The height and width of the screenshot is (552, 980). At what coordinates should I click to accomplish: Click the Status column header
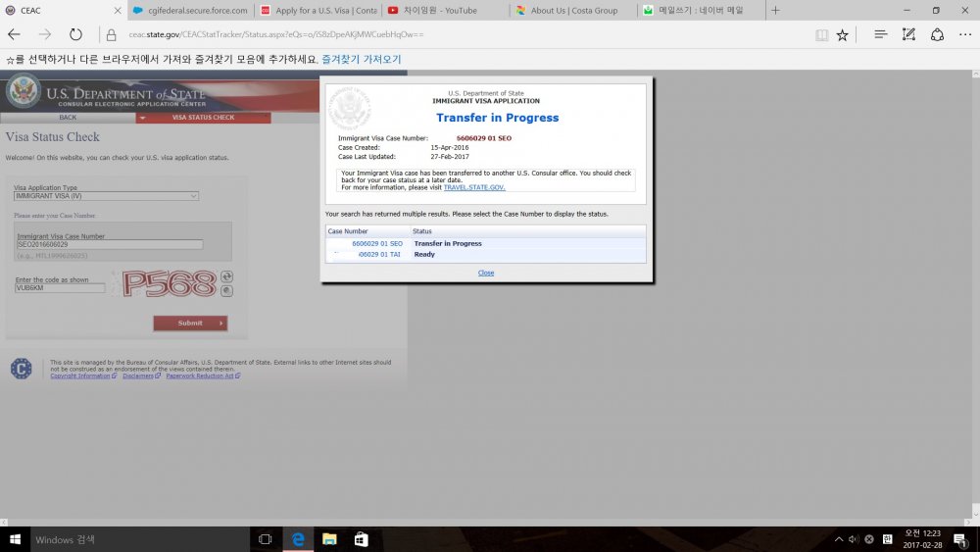421,231
